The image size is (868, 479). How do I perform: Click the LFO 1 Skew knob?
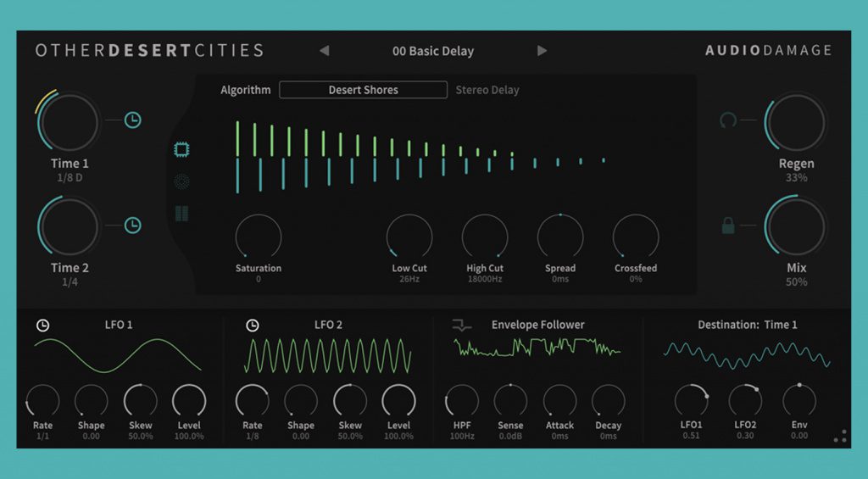point(141,401)
